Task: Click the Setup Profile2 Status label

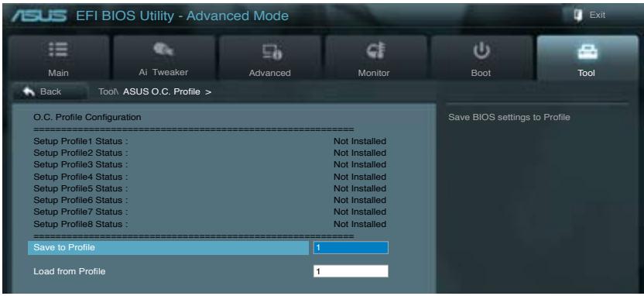Action: pyautogui.click(x=81, y=153)
